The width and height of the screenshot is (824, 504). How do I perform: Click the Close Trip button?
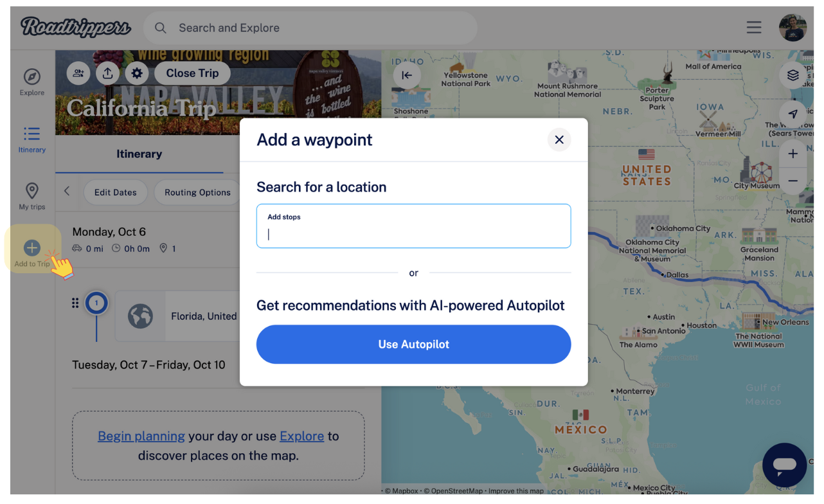coord(192,73)
